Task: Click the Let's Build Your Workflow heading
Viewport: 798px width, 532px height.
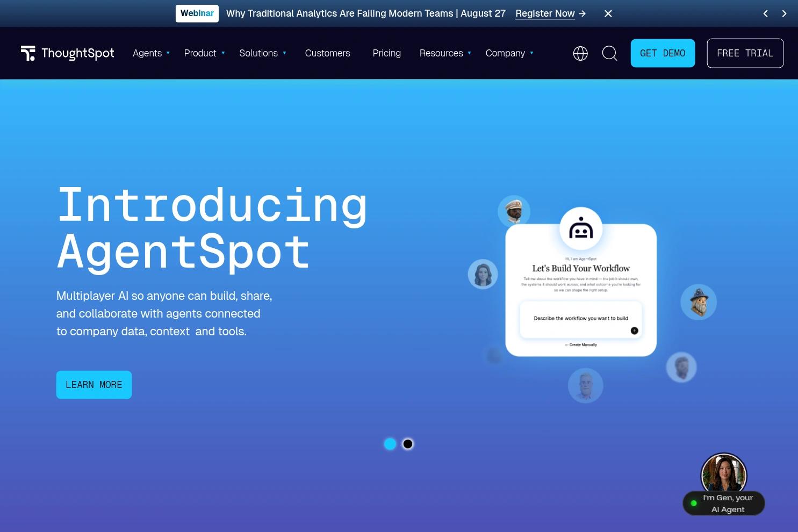Action: point(581,268)
